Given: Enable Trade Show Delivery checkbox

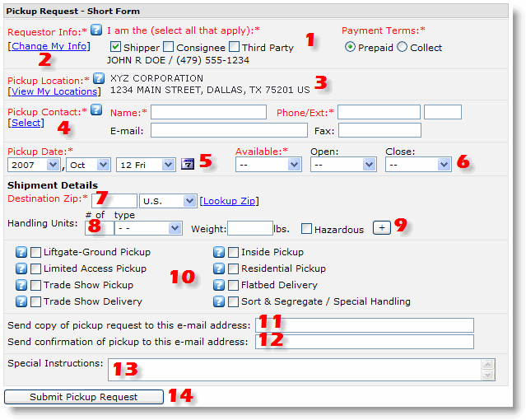Looking at the screenshot, I should click(x=35, y=301).
